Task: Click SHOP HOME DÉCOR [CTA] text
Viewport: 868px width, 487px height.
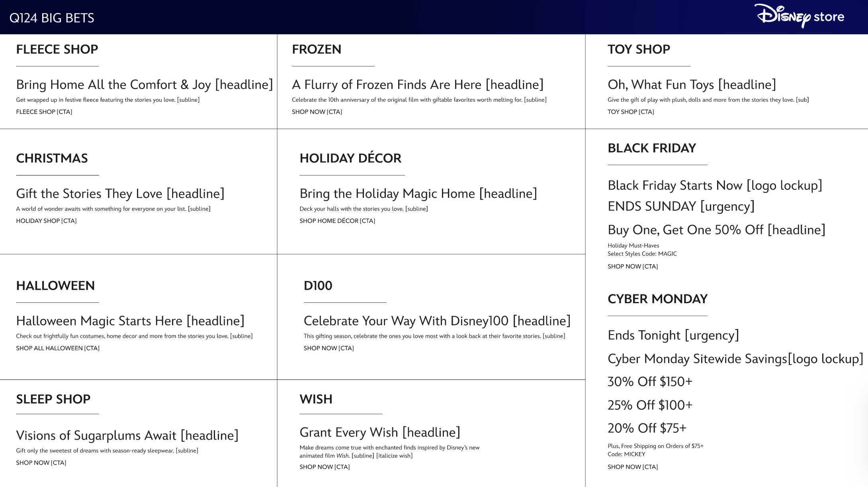Action: 337,221
